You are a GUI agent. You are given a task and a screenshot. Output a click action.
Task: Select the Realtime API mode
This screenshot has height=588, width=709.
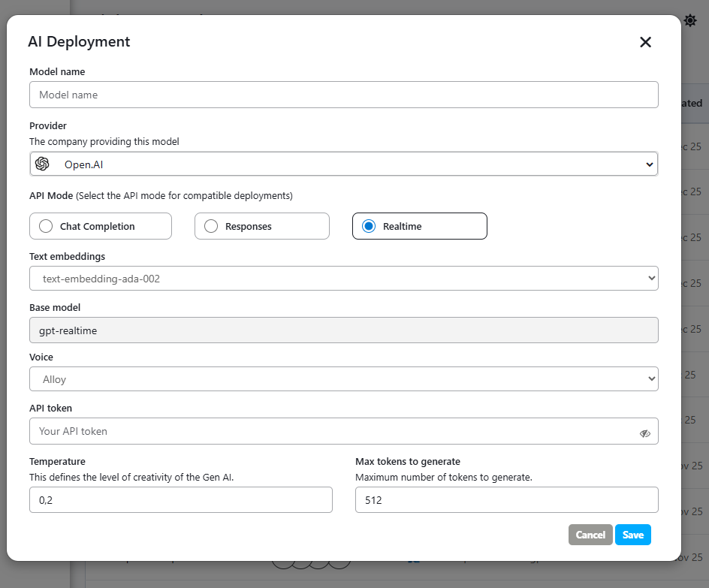[x=420, y=226]
